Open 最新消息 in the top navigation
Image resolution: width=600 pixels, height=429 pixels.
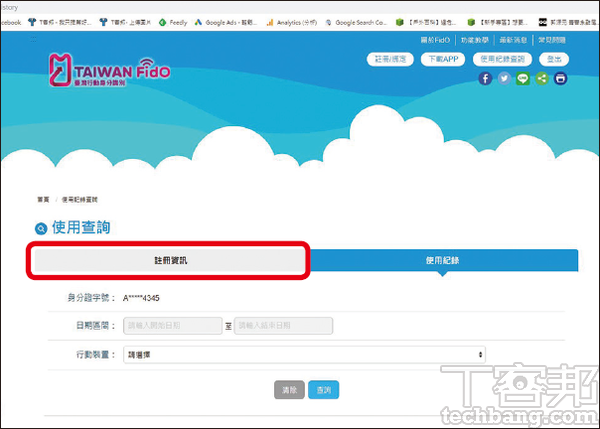pos(513,40)
